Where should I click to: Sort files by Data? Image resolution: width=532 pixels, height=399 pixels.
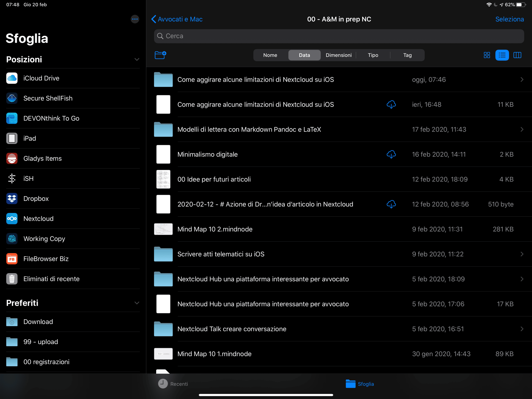click(305, 55)
